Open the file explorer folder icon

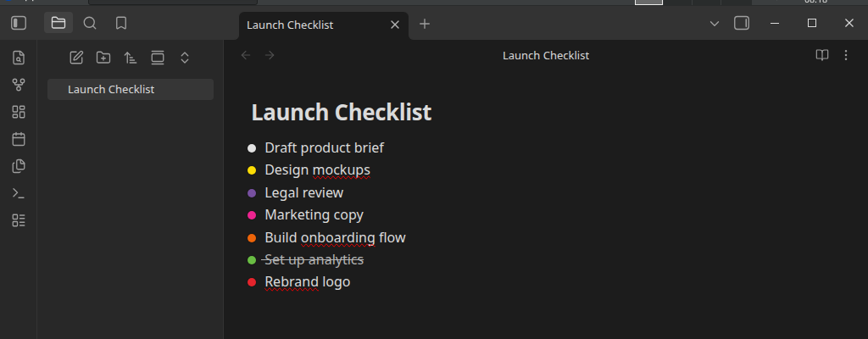(58, 23)
